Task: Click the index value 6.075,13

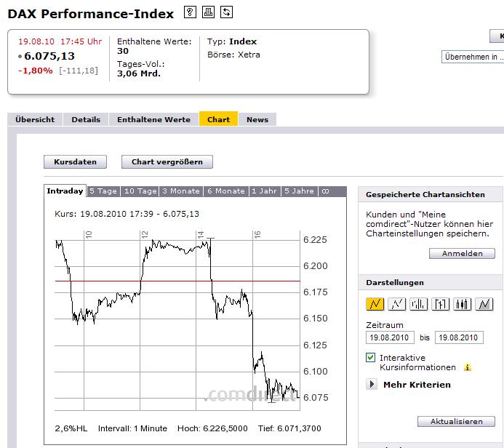Action: pos(49,56)
